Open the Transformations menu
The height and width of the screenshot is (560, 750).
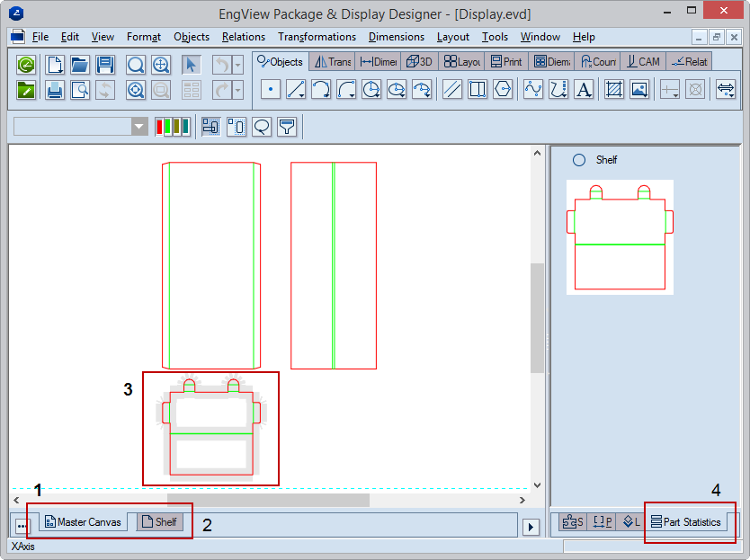tap(317, 37)
